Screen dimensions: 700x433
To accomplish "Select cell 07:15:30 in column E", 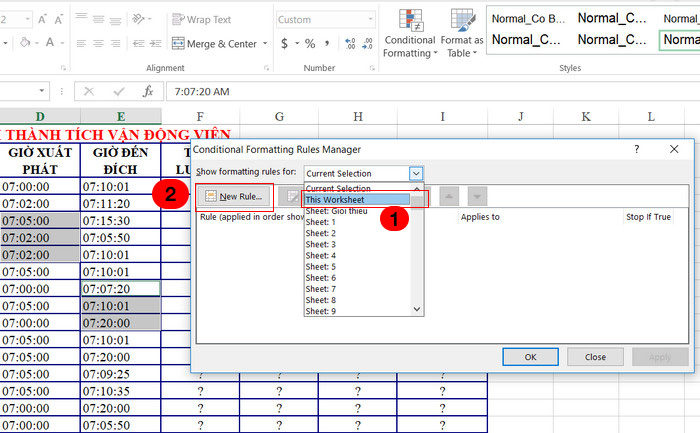I will coord(121,221).
